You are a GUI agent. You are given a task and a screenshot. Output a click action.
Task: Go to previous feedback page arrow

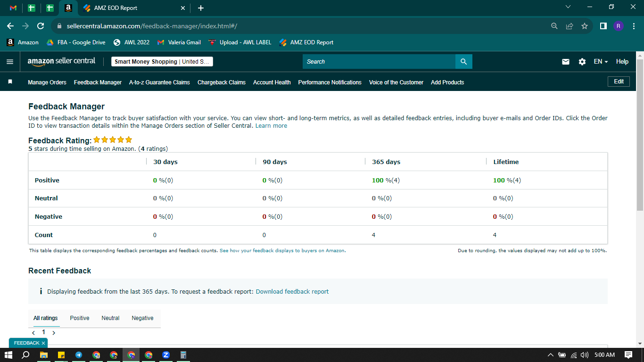pos(33,333)
